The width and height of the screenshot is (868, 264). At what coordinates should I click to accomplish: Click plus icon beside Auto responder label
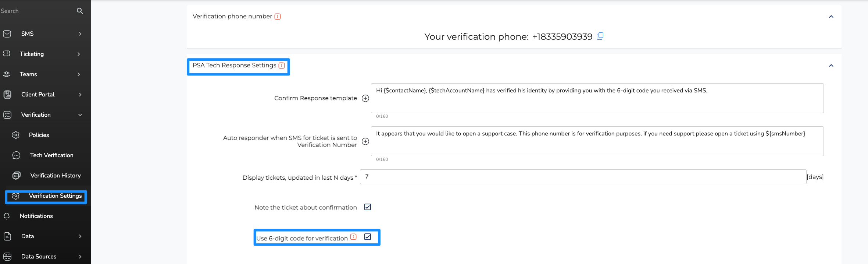click(x=365, y=141)
